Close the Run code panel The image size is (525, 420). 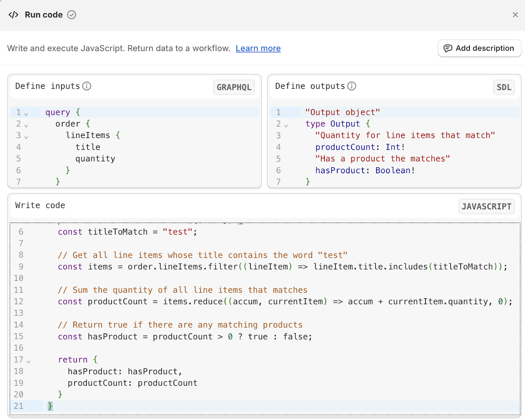[x=515, y=15]
